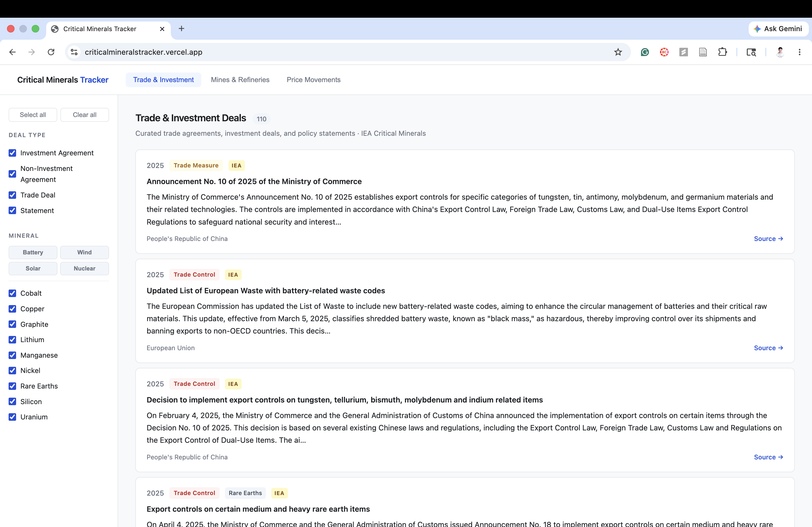
Task: Click the Rare Earths tag on last card
Action: pyautogui.click(x=245, y=493)
